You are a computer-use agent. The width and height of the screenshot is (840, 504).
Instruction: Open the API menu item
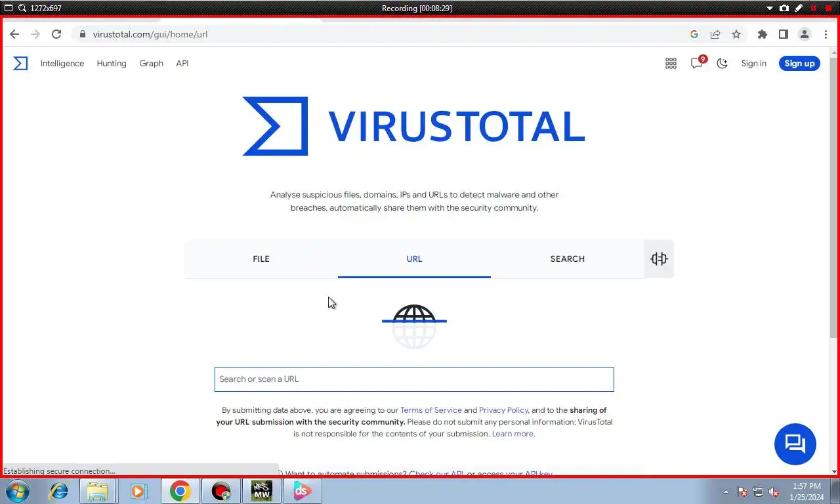point(182,64)
